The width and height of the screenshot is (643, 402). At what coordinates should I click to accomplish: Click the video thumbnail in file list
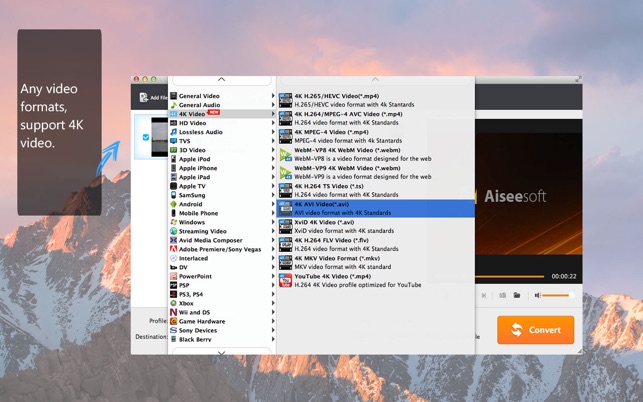[x=160, y=137]
